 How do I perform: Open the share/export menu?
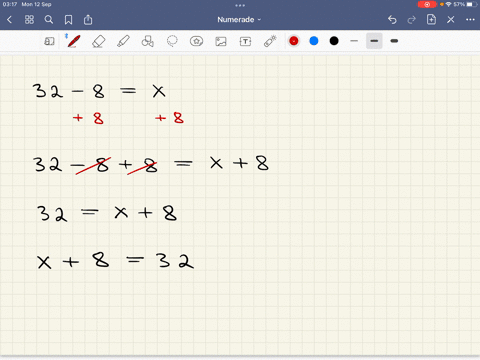tap(88, 20)
